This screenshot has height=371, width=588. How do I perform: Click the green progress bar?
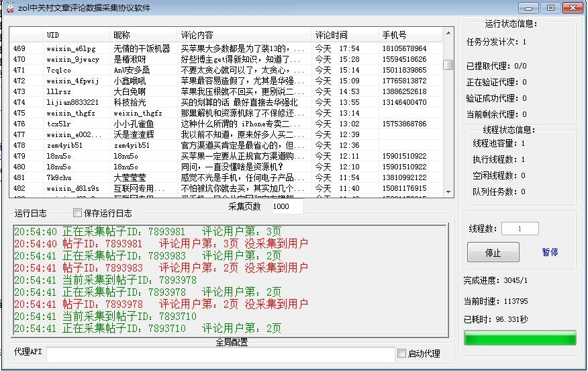pyautogui.click(x=520, y=338)
